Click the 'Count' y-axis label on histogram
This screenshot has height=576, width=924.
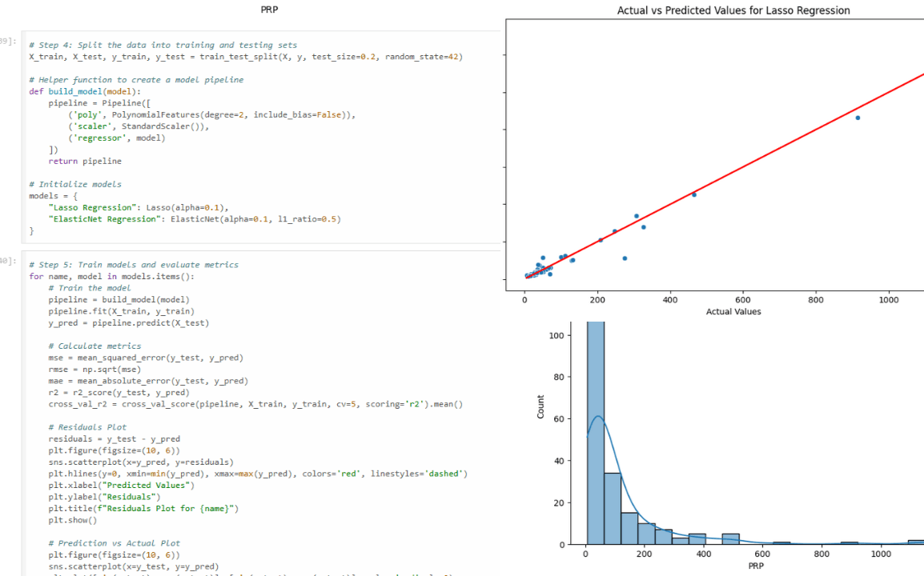click(540, 407)
